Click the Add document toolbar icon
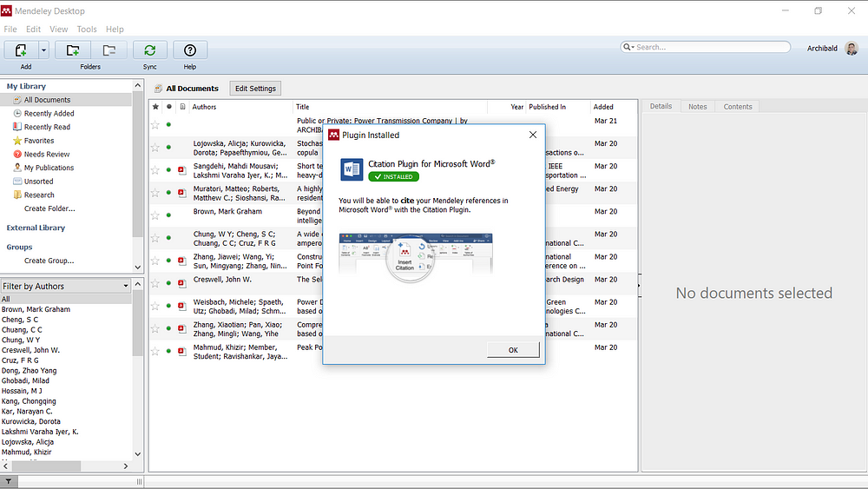868x489 pixels. tap(20, 50)
